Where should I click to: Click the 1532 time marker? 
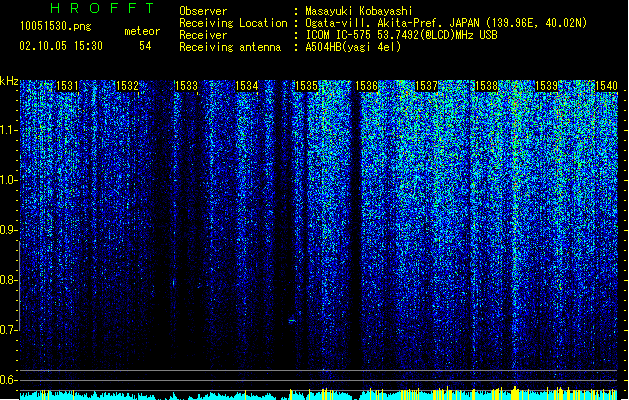[127, 86]
